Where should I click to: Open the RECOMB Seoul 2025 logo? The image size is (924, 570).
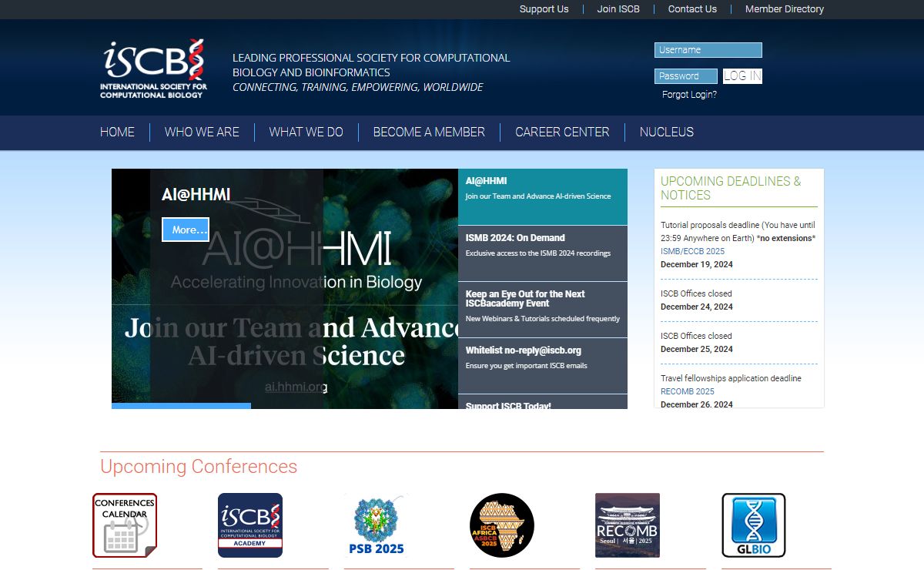click(x=628, y=525)
